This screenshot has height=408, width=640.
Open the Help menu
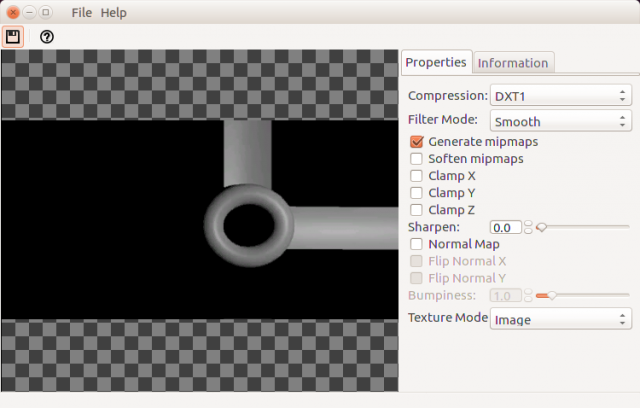(x=114, y=13)
